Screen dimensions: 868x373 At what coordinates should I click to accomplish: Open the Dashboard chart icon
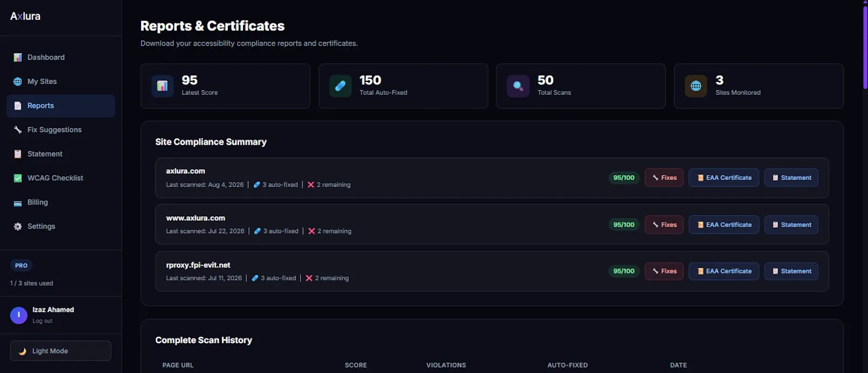(18, 57)
